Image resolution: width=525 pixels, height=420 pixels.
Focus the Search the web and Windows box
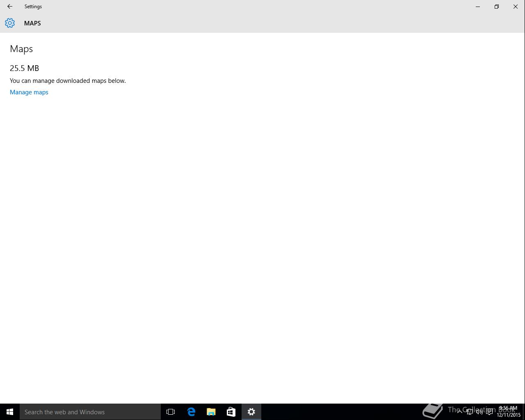[x=90, y=412]
